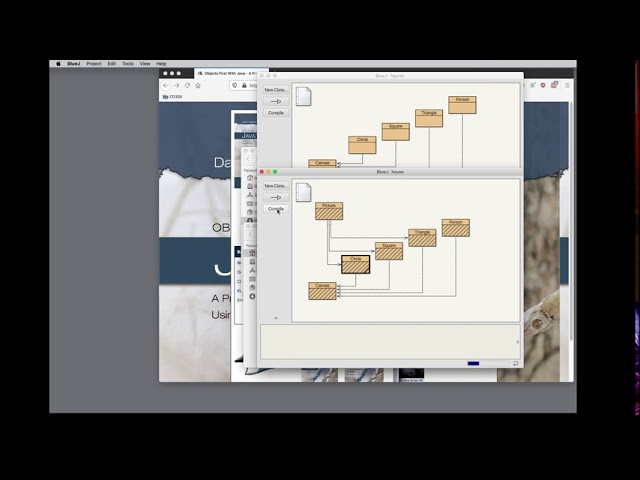
Task: Select the Canvas class in house project
Action: 322,291
